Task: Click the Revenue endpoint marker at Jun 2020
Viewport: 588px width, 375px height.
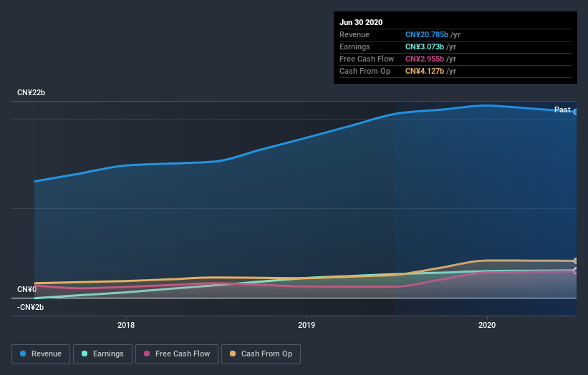Action: pos(576,112)
